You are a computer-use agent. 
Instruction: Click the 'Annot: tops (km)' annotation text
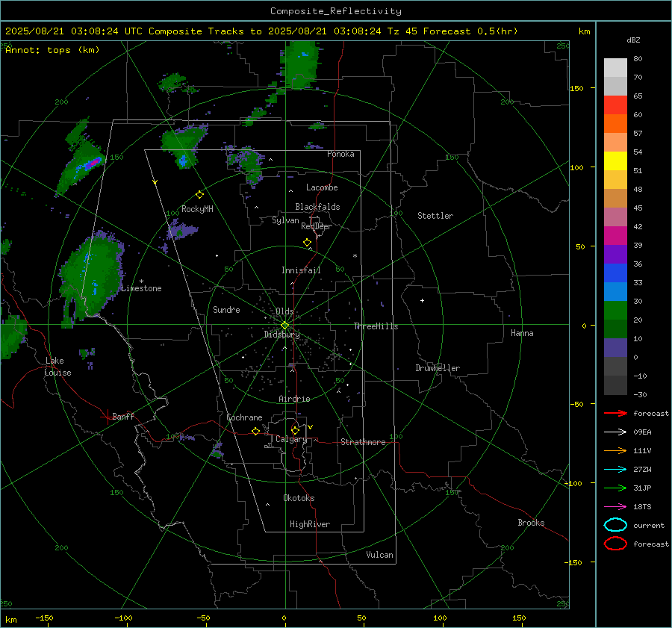click(52, 50)
